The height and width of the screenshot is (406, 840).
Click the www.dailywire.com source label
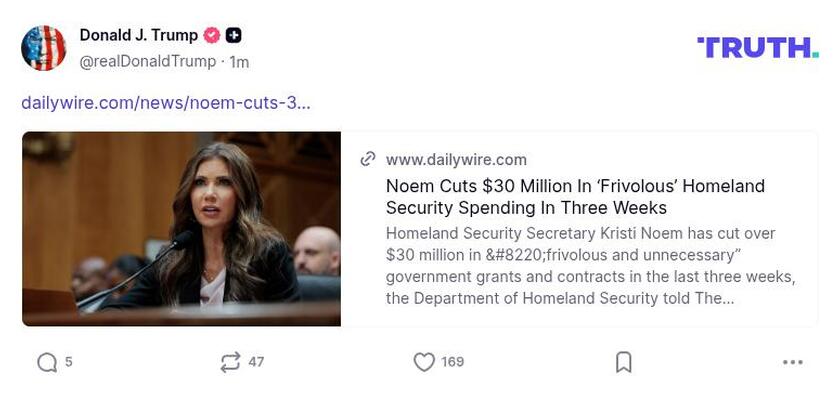click(456, 159)
